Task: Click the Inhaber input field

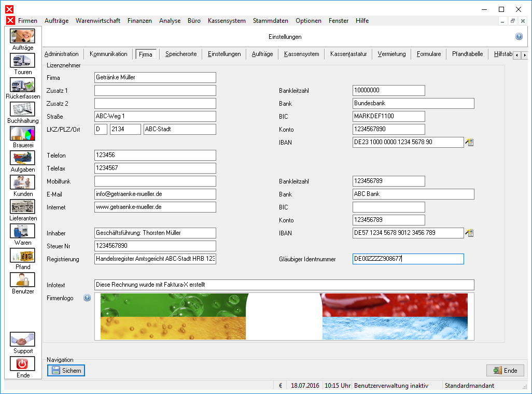Action: pyautogui.click(x=155, y=233)
